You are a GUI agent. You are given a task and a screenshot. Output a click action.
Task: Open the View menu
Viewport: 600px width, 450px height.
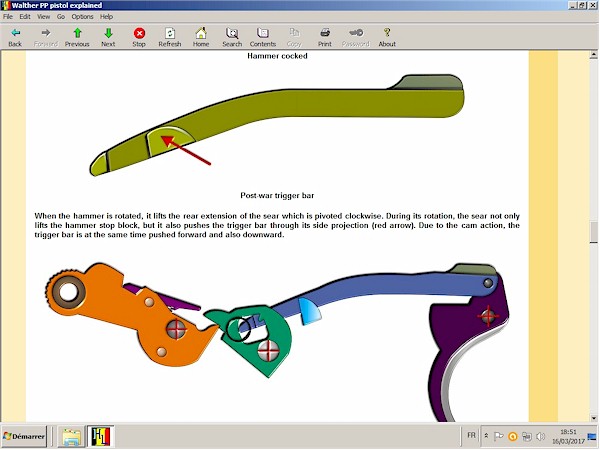pyautogui.click(x=43, y=16)
